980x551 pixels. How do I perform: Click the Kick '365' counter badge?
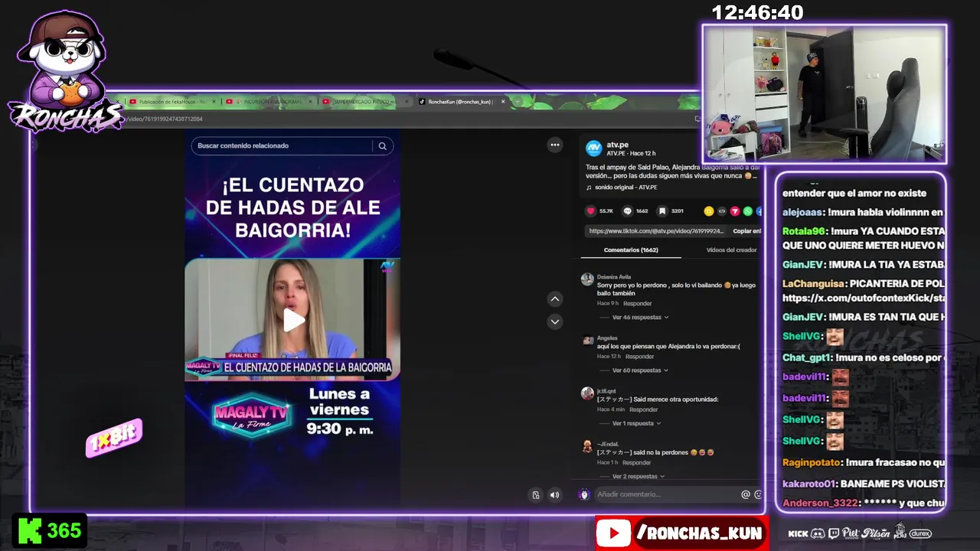tap(50, 531)
